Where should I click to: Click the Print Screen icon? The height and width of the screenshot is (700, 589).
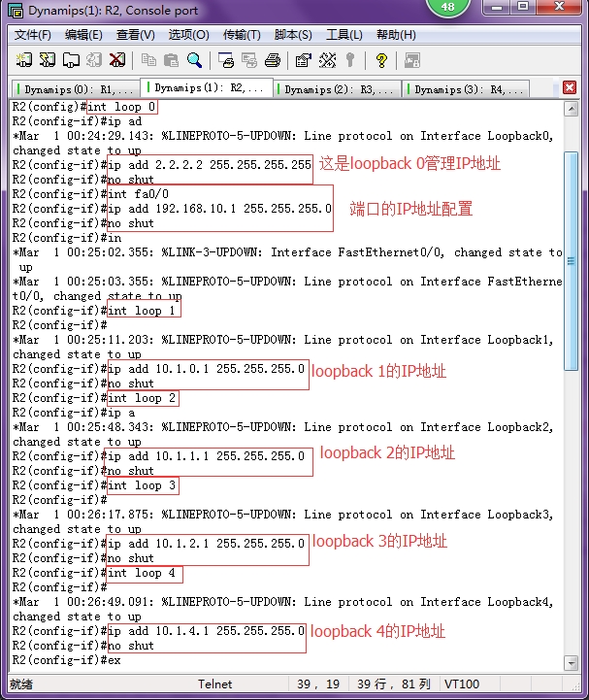point(226,60)
